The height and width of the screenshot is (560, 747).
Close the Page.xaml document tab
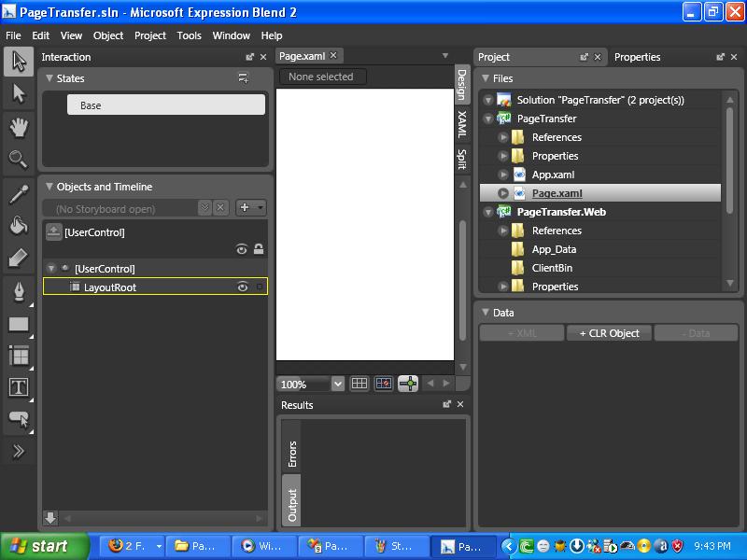pos(333,56)
